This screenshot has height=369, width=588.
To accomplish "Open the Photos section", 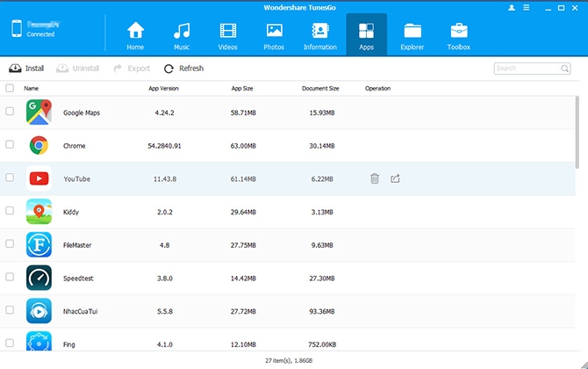I will coord(274,36).
